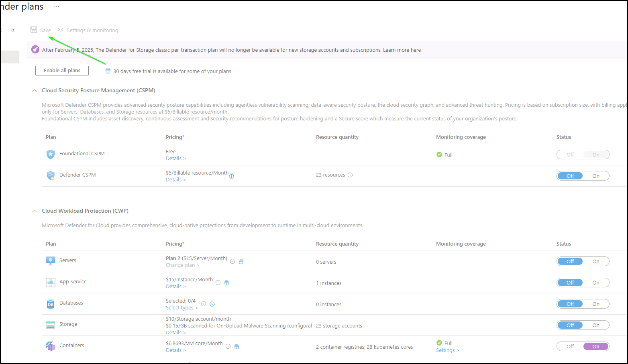This screenshot has width=628, height=364.
Task: Click free trial gift icon in Containers row
Action: [237, 346]
